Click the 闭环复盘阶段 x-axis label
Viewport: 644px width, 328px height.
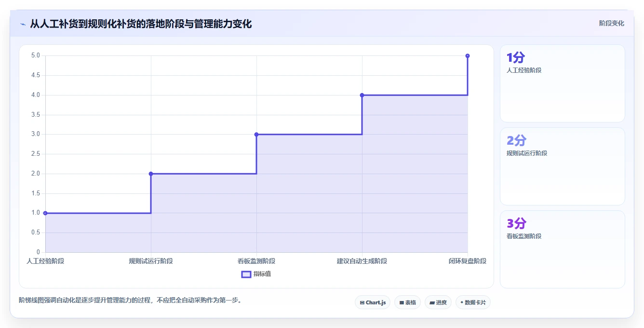point(468,261)
